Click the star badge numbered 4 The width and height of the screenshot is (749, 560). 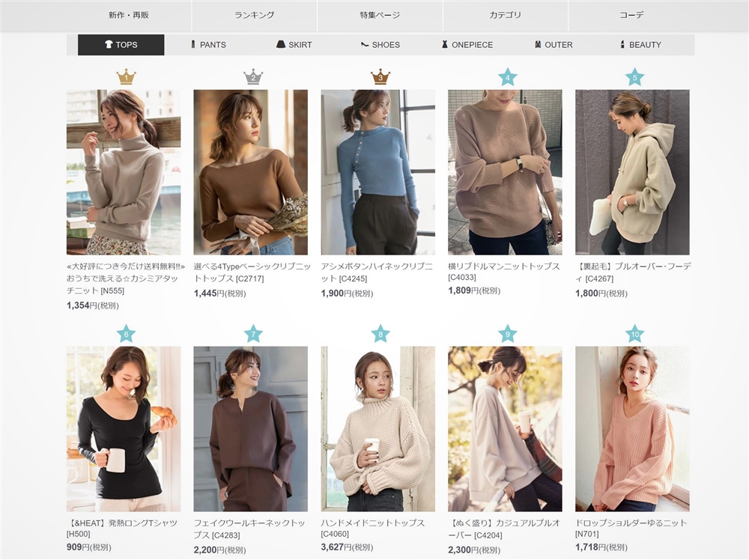[508, 76]
